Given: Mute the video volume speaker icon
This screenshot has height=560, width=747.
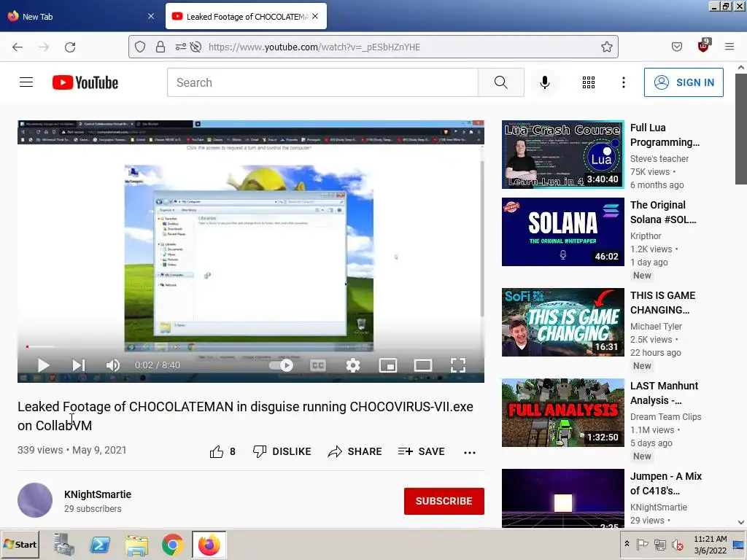Looking at the screenshot, I should pos(113,365).
